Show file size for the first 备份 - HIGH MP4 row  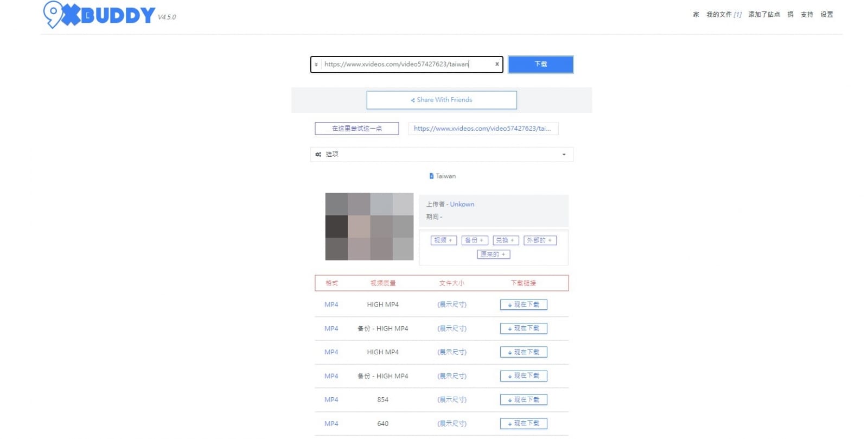pos(452,329)
